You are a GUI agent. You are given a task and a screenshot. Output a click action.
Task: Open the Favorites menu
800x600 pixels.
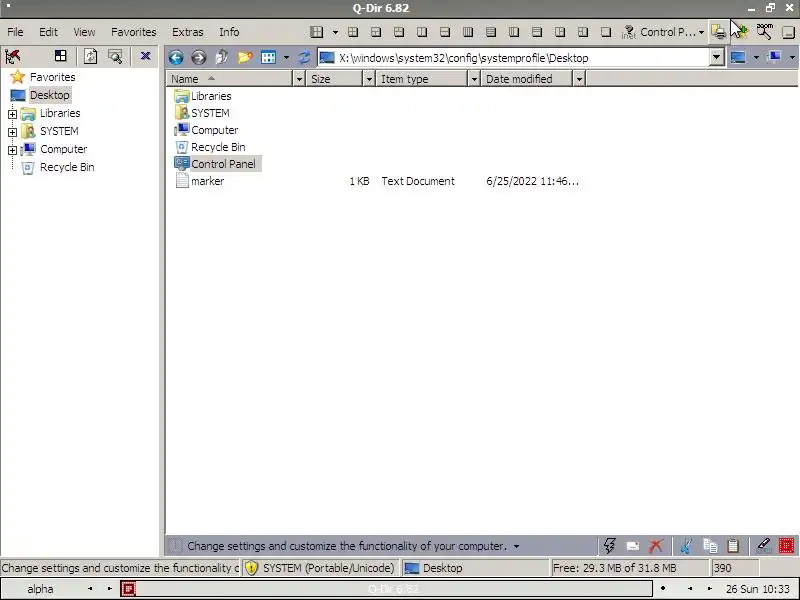coord(134,32)
